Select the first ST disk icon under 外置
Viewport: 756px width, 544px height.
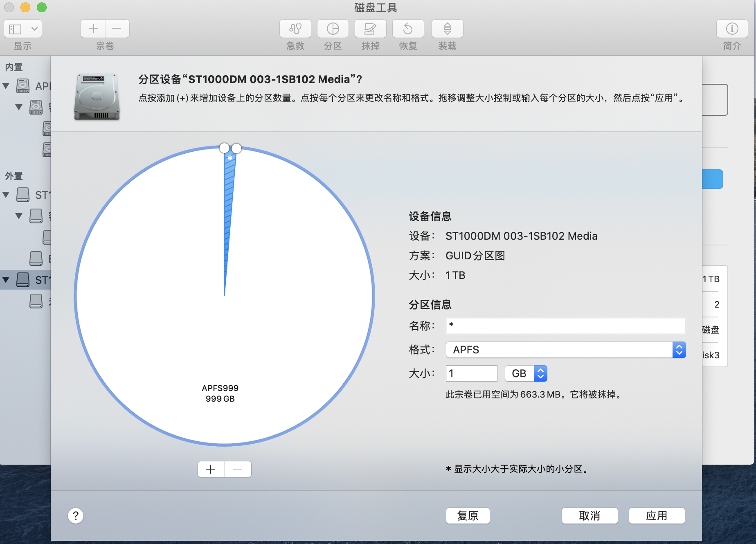click(23, 195)
